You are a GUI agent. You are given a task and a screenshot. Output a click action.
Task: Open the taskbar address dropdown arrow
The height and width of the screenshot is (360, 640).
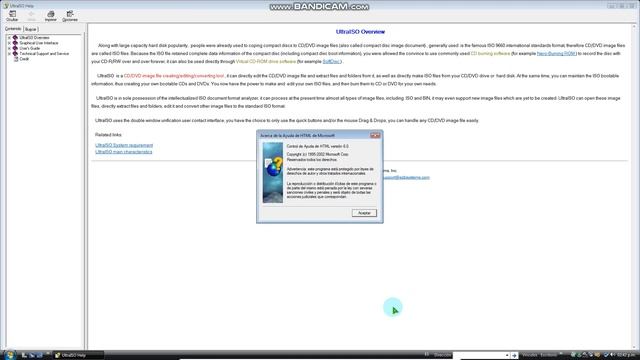point(507,356)
